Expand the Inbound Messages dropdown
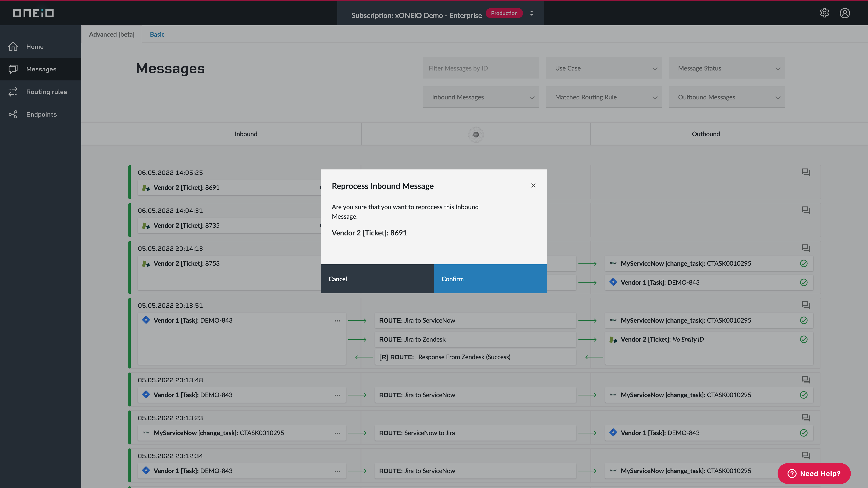 click(481, 97)
